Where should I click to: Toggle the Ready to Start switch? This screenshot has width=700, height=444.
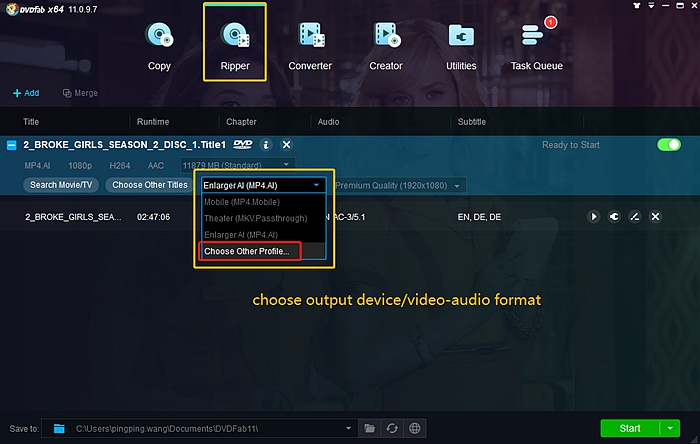click(669, 145)
